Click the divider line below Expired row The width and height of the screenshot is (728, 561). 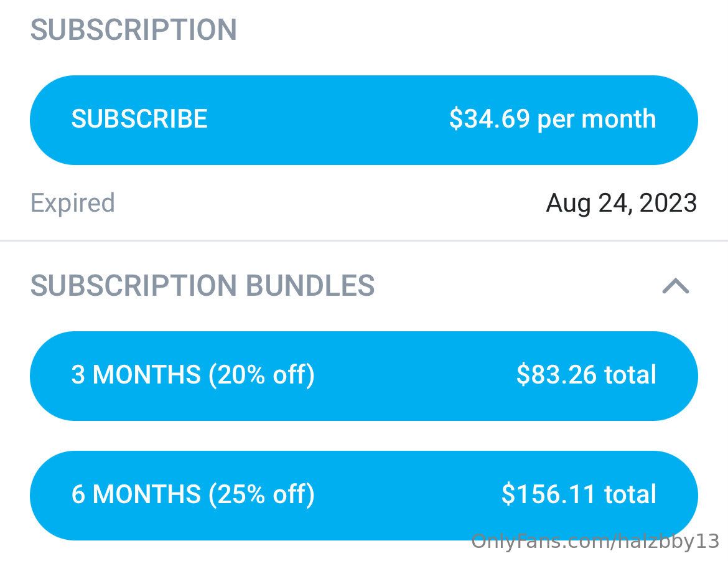[x=364, y=240]
